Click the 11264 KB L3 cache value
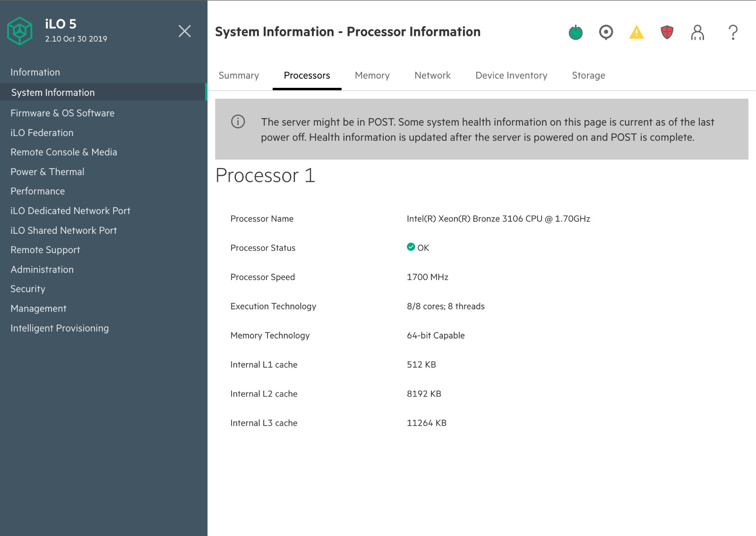 (427, 423)
